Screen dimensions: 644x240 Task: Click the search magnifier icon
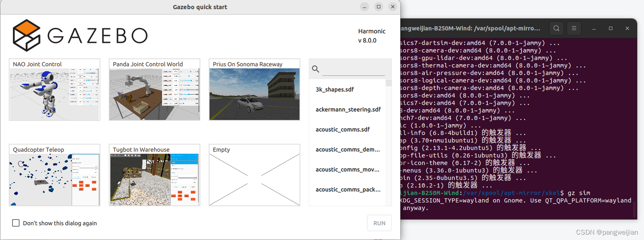tap(315, 69)
